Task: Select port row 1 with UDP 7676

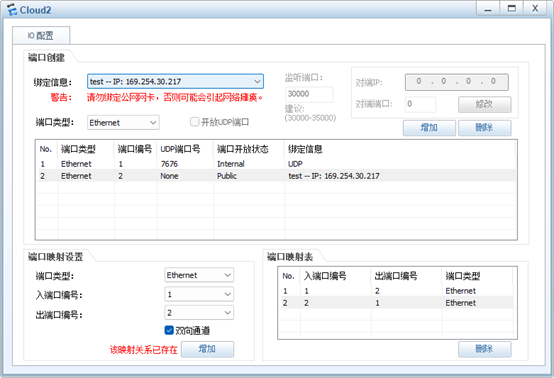Action: tap(276, 164)
